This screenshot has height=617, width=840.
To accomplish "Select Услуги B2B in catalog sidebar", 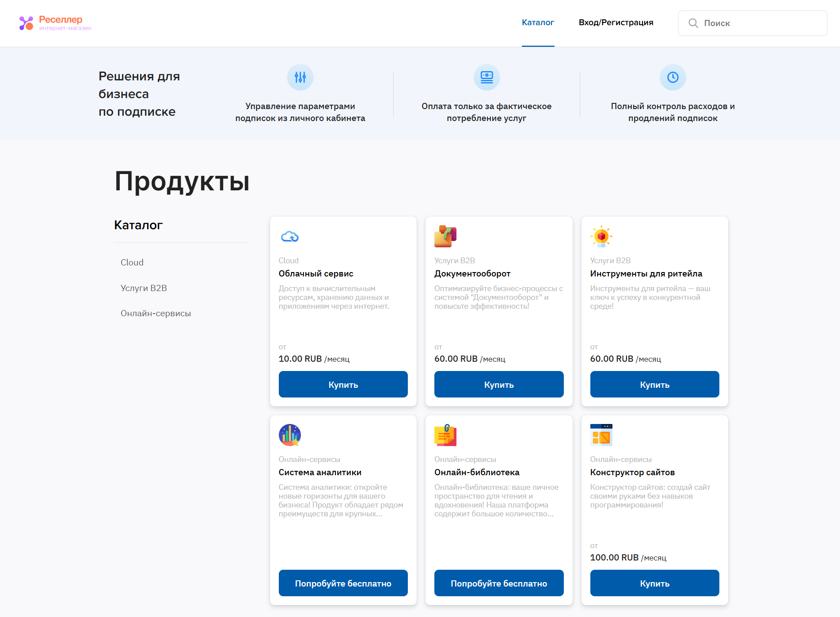I will [144, 288].
